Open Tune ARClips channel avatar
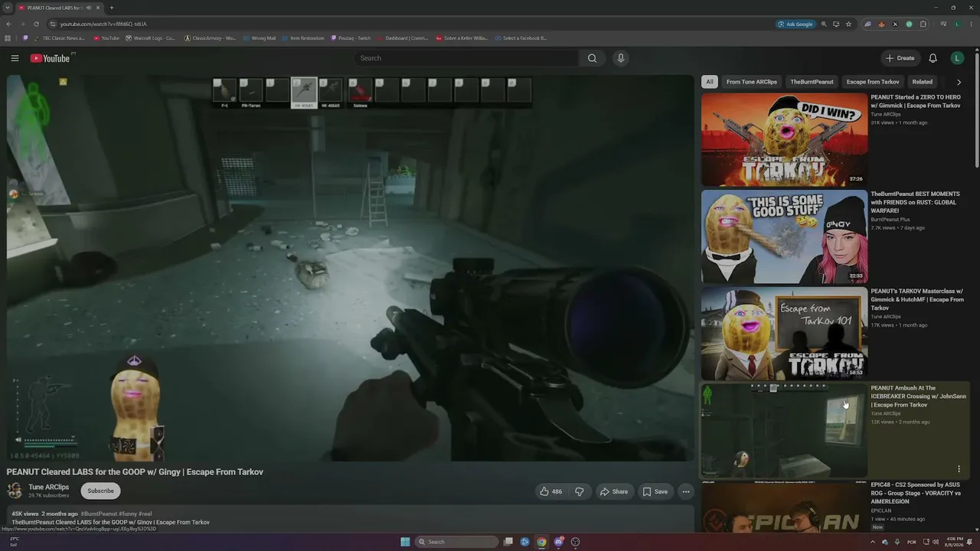 (15, 491)
